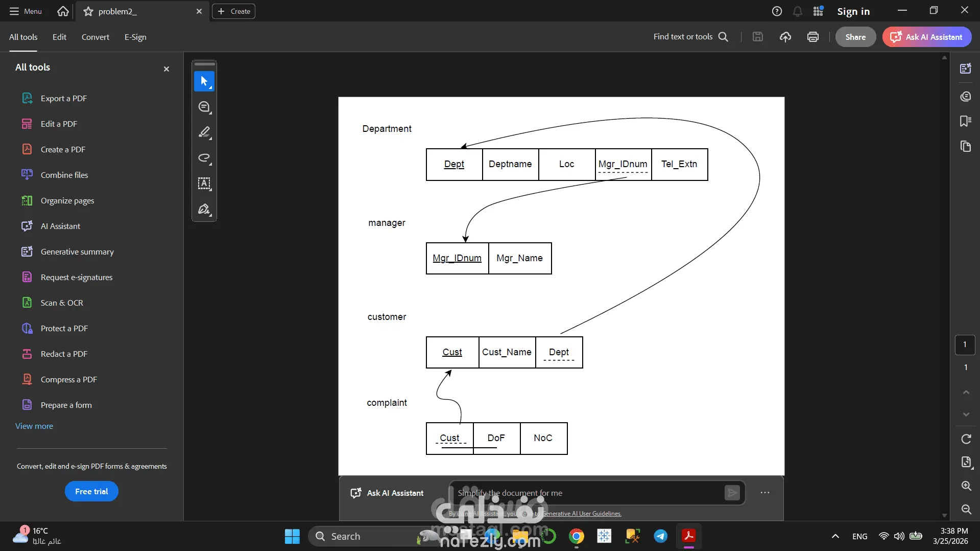This screenshot has height=551, width=980.
Task: Open Telegram from the taskbar
Action: (660, 536)
